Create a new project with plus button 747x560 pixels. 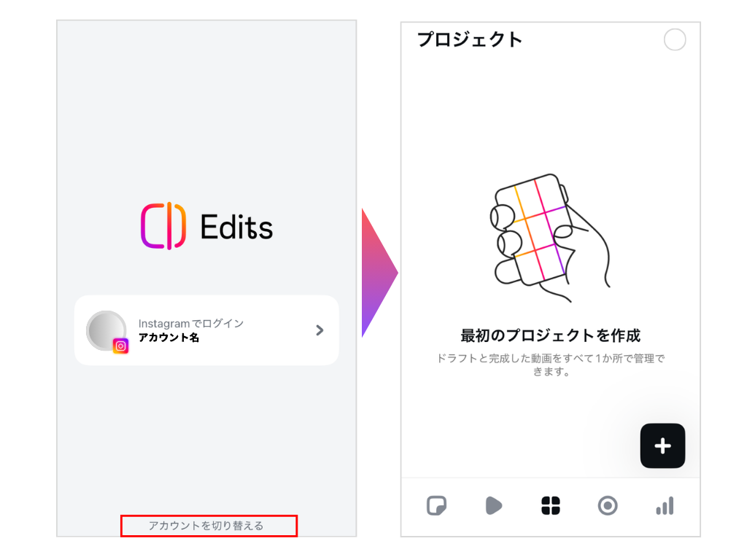pyautogui.click(x=662, y=446)
